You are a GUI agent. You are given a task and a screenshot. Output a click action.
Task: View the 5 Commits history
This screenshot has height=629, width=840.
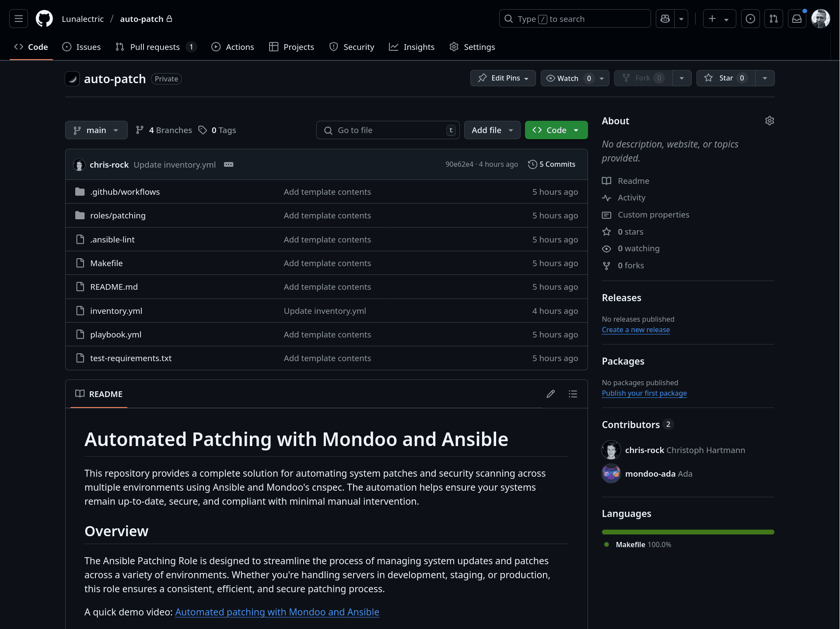552,165
